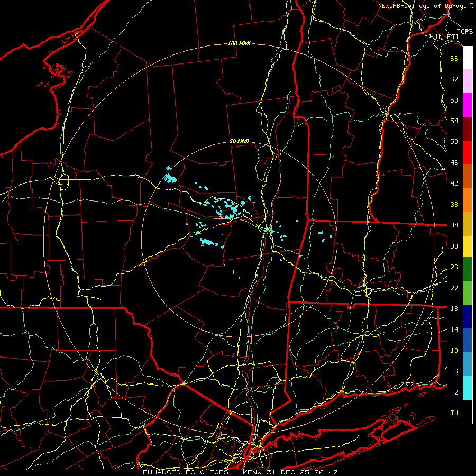The width and height of the screenshot is (476, 476).
Task: Pick the navy blue legend swatch
Action: [467, 317]
